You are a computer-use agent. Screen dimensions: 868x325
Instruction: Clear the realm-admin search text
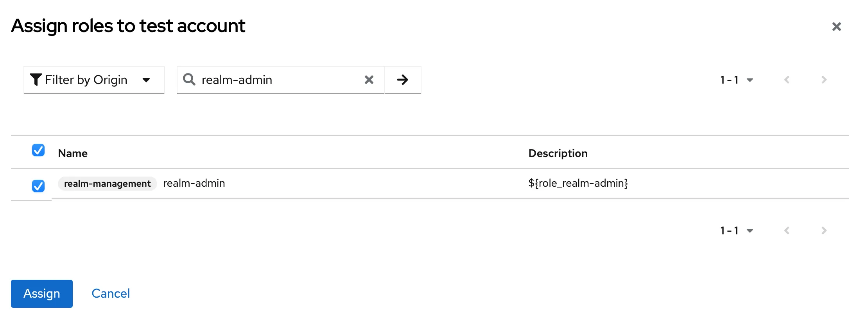tap(369, 80)
